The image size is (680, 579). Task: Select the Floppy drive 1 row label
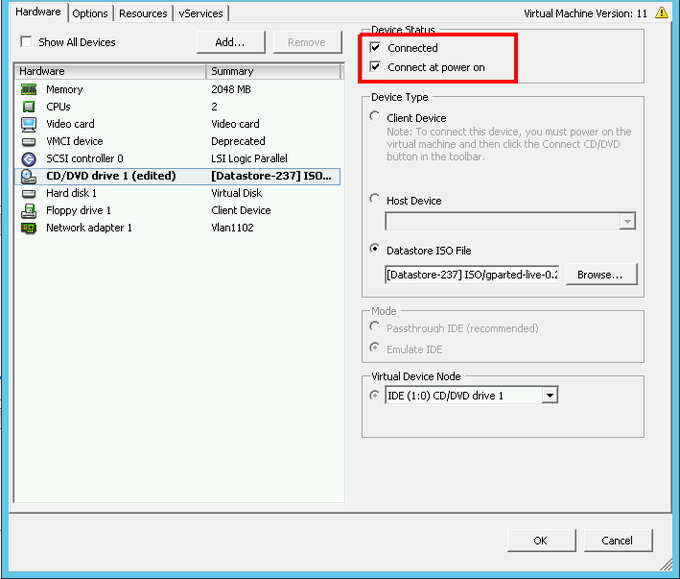point(78,211)
